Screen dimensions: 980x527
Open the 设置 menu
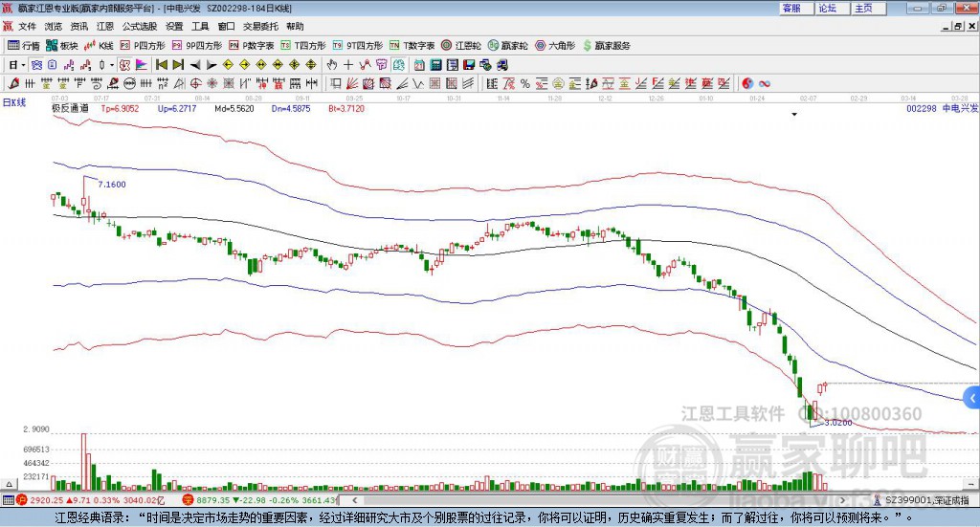[x=174, y=26]
